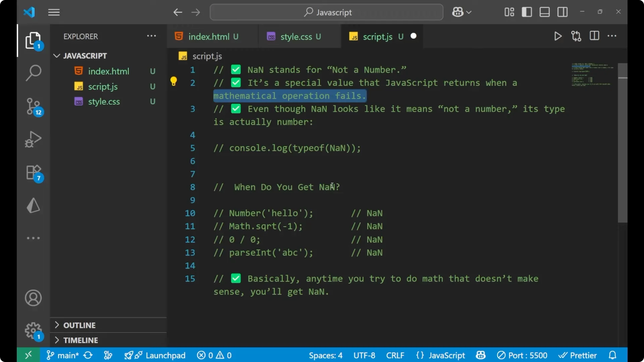Open the Extensions view

point(33,172)
